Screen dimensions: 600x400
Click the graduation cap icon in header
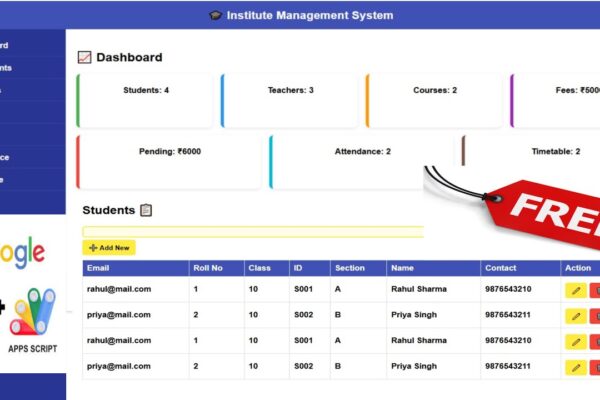(215, 15)
